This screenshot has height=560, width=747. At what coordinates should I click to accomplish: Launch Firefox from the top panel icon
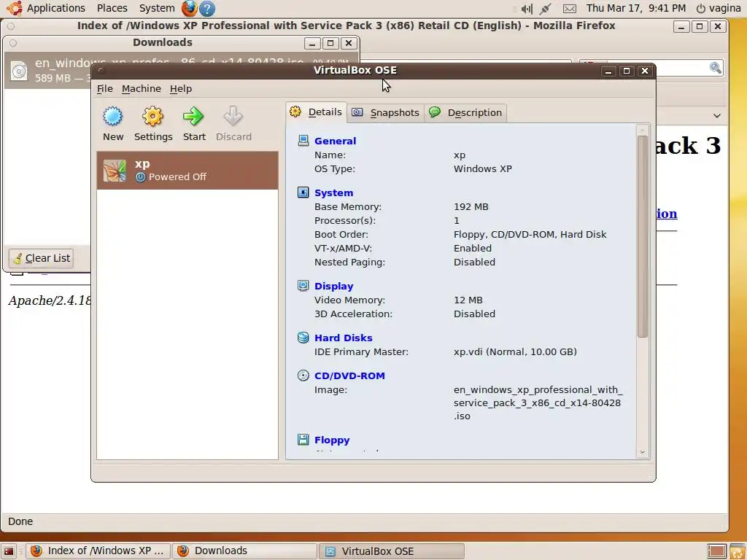189,8
